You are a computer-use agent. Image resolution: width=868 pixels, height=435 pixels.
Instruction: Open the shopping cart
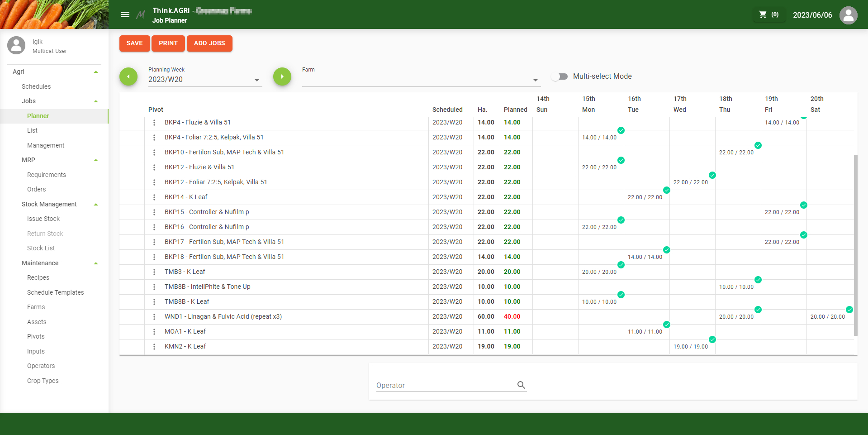click(x=768, y=14)
